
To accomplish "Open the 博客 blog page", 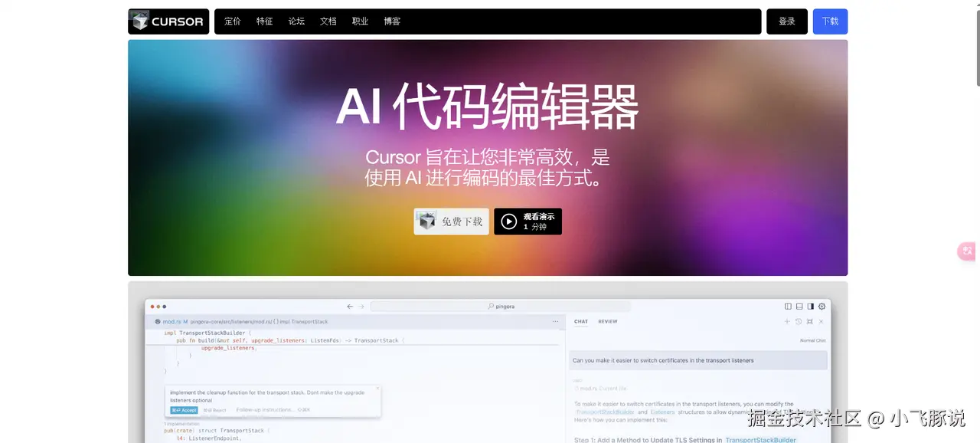I will (x=392, y=21).
